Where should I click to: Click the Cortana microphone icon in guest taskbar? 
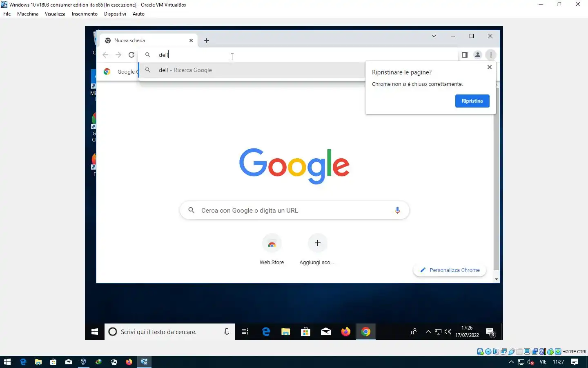pyautogui.click(x=227, y=332)
